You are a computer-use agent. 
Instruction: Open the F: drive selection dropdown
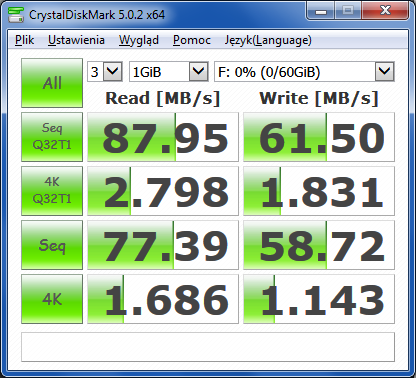click(x=304, y=71)
